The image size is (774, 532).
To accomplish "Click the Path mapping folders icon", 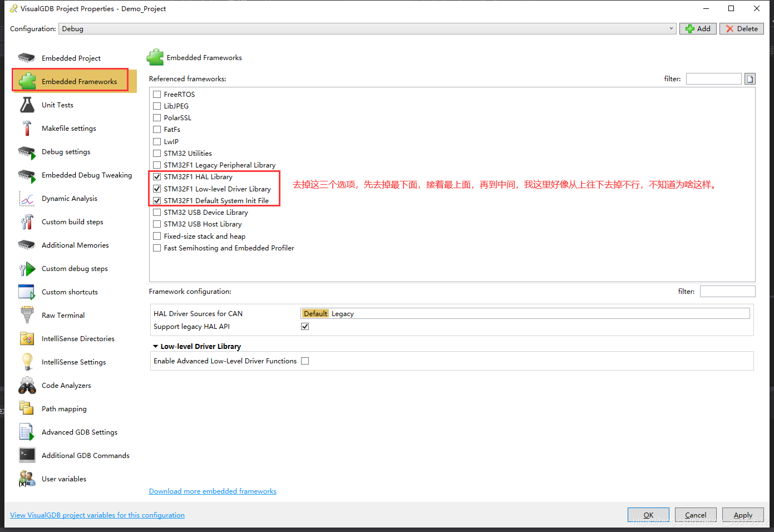I will click(27, 408).
